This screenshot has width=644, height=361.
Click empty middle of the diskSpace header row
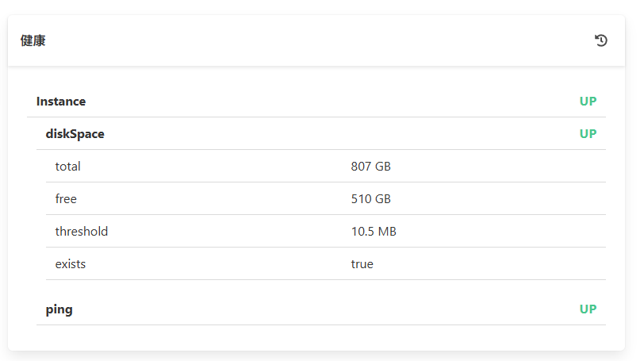coord(317,134)
